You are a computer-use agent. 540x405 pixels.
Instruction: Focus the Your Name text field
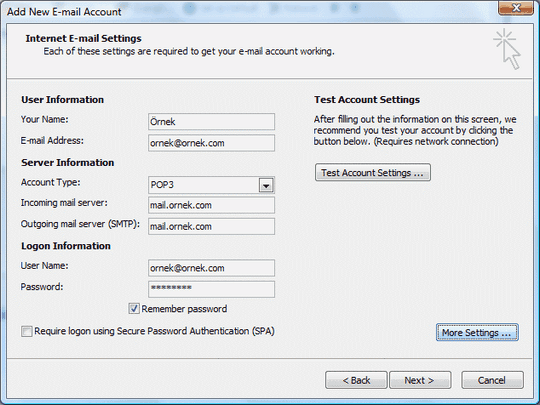pyautogui.click(x=211, y=122)
